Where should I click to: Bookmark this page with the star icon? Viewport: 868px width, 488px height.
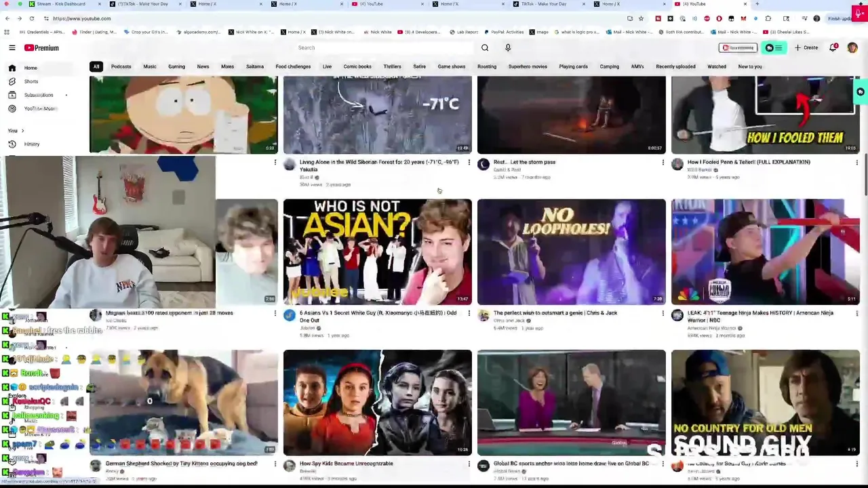tap(641, 18)
